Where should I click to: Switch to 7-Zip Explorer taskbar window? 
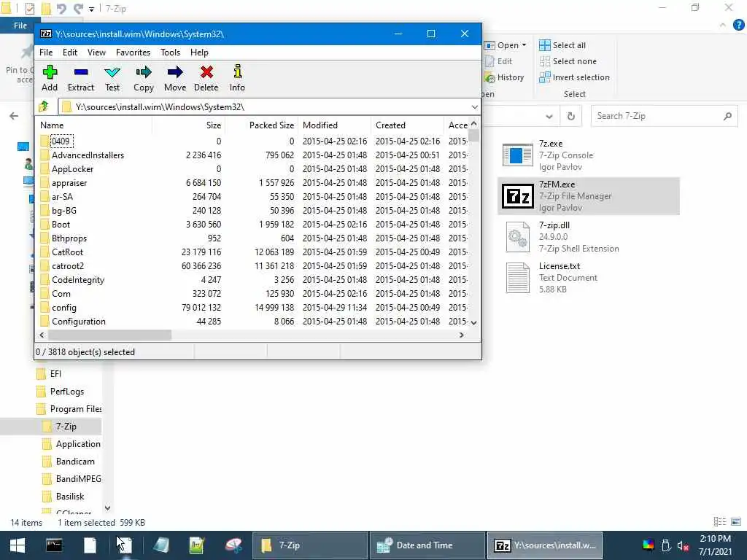pos(309,545)
